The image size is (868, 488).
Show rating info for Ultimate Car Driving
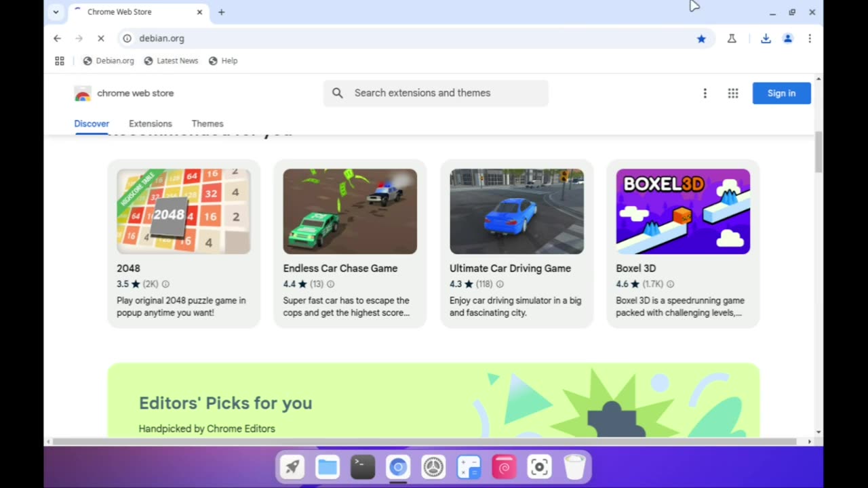[500, 285]
